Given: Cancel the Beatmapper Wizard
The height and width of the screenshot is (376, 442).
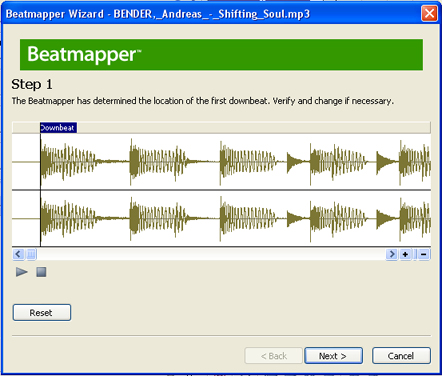Looking at the screenshot, I should tap(401, 356).
